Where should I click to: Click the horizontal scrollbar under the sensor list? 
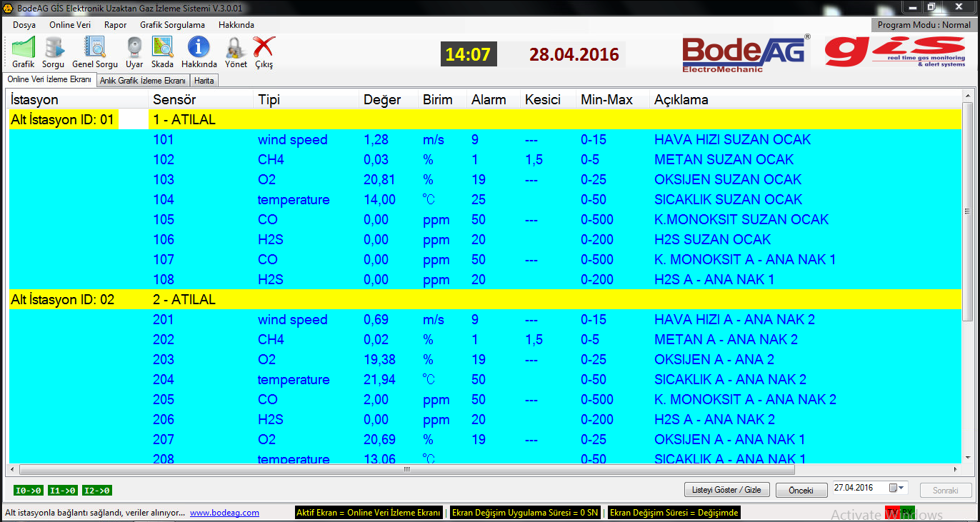tap(407, 470)
